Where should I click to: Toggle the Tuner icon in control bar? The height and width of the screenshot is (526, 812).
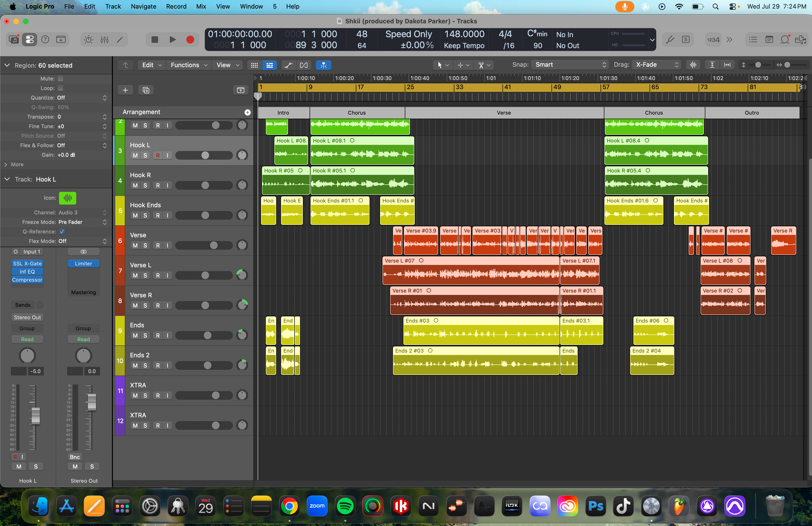click(670, 40)
